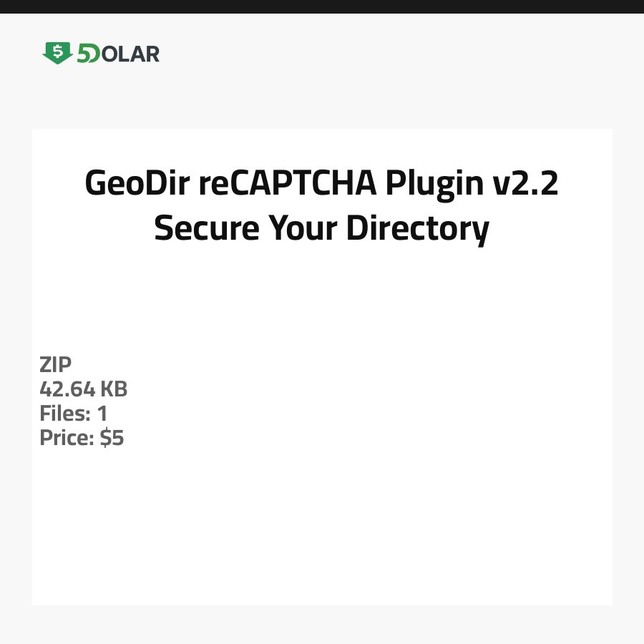Click the GeoDir reCAPTCHA Plugin v2.2 title
The image size is (644, 644).
tap(321, 184)
